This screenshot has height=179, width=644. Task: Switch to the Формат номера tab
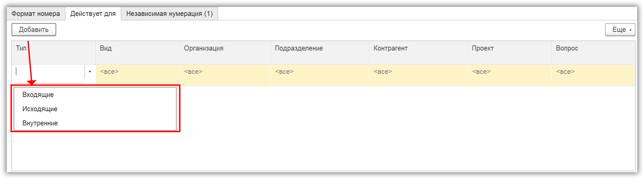pyautogui.click(x=36, y=14)
